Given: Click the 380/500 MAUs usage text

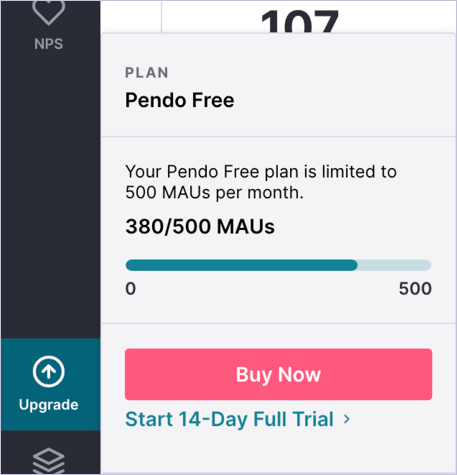Looking at the screenshot, I should point(200,227).
